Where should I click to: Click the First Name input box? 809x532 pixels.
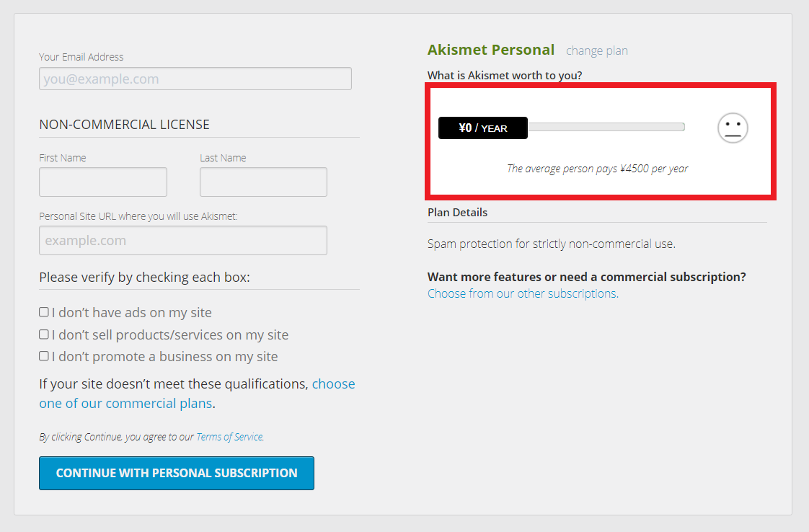click(x=103, y=182)
